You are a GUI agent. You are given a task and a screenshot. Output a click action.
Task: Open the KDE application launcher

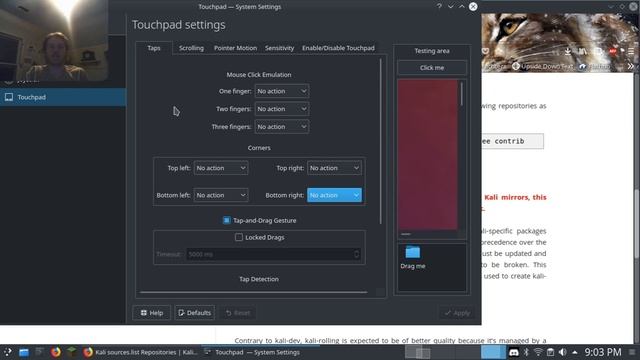tap(7, 352)
